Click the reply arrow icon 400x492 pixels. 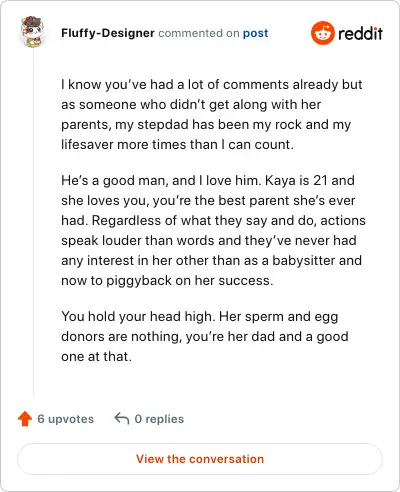122,419
